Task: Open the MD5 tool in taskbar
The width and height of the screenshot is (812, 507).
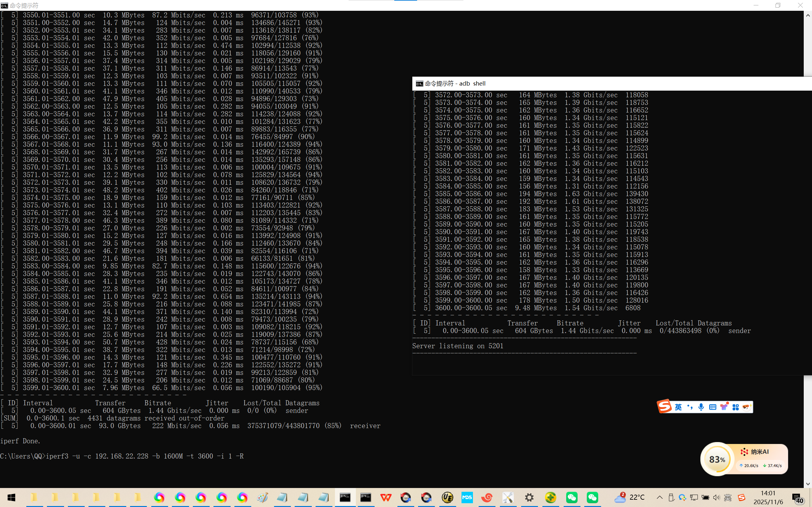Action: coord(467,497)
